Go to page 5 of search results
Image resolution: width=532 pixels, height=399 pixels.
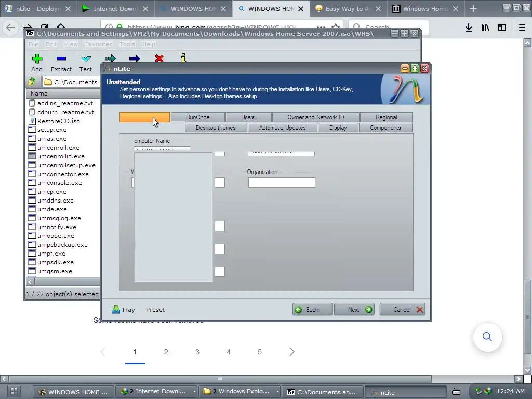(260, 352)
